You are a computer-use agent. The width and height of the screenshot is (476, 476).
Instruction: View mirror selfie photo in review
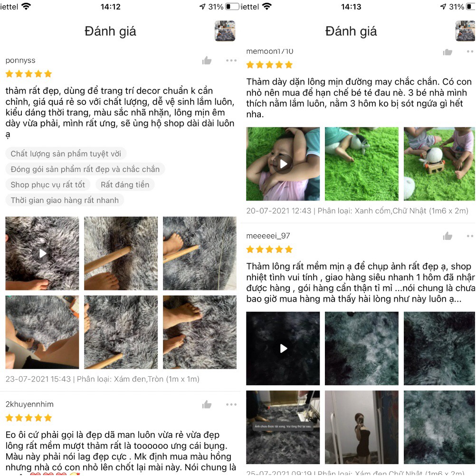362,427
